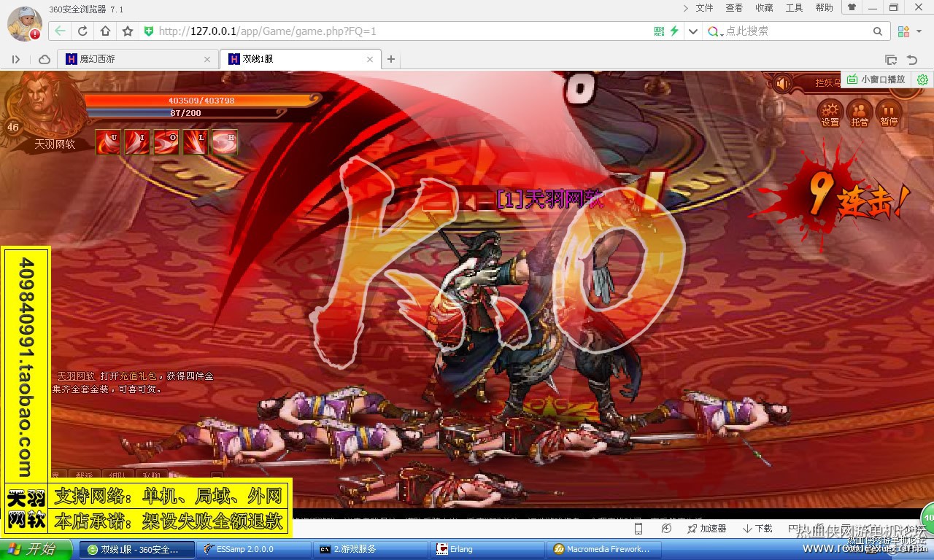
Task: Open the 帮派 chat channel tab
Action: (x=85, y=475)
